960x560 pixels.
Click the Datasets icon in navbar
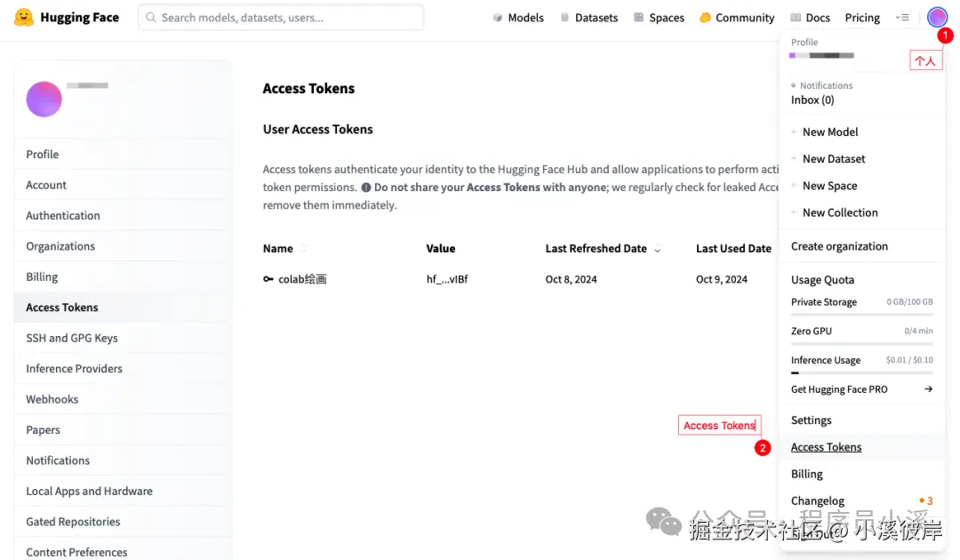[x=564, y=18]
